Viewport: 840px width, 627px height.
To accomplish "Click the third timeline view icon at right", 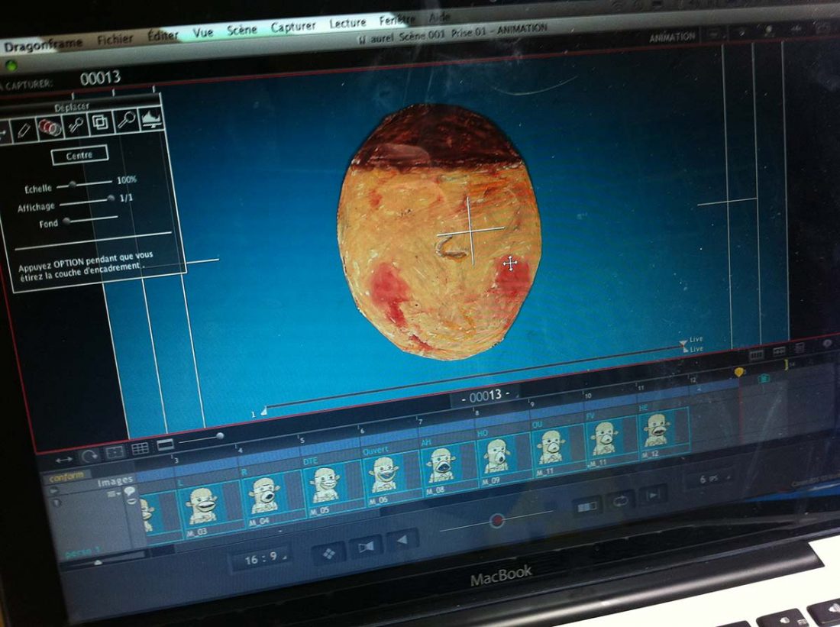I will 800,348.
